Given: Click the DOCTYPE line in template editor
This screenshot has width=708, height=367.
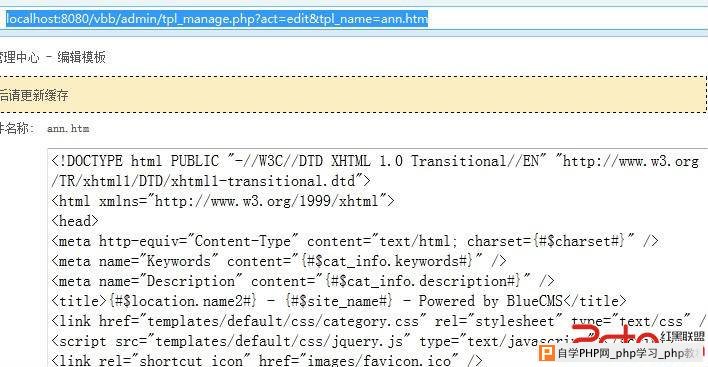Looking at the screenshot, I should pyautogui.click(x=375, y=161).
